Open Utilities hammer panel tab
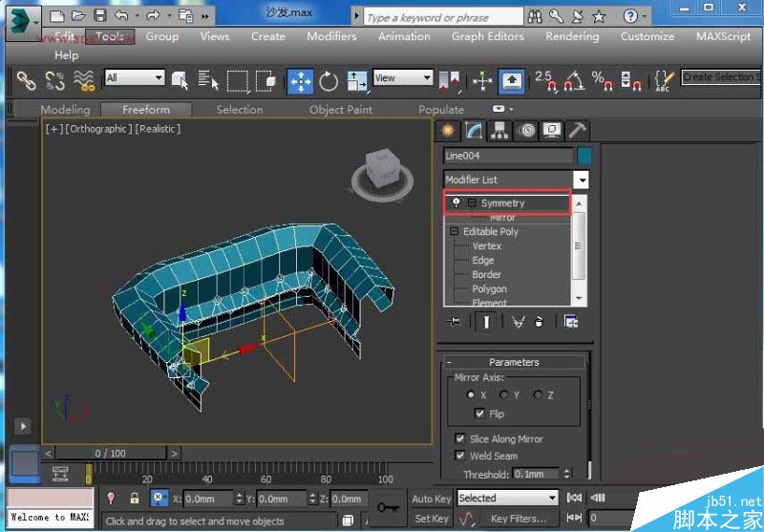This screenshot has height=532, width=764. click(x=578, y=131)
